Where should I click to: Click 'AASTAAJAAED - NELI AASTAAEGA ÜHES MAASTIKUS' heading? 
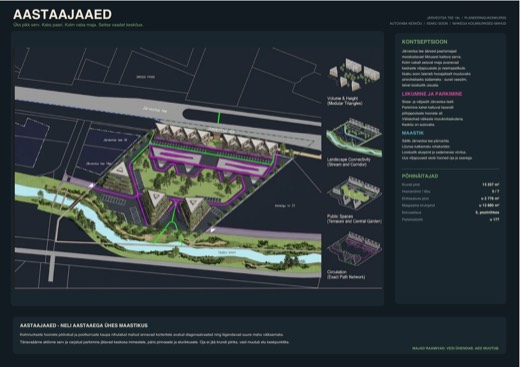84,325
